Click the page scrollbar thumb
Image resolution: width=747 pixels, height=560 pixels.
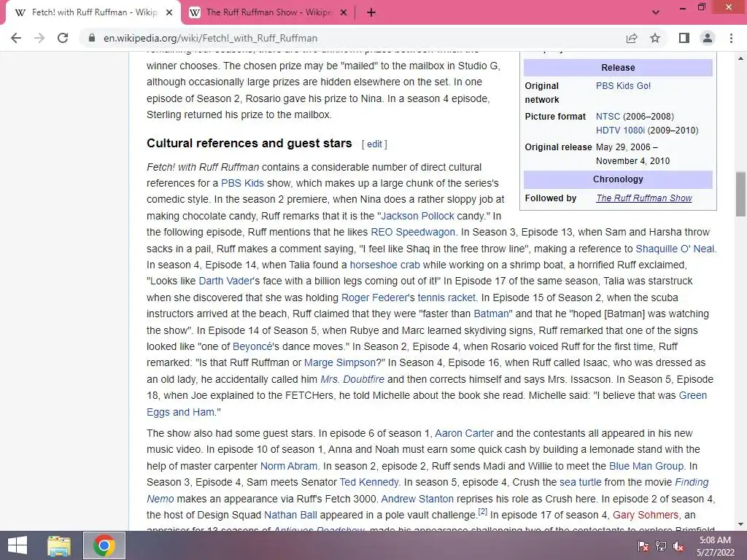point(741,194)
